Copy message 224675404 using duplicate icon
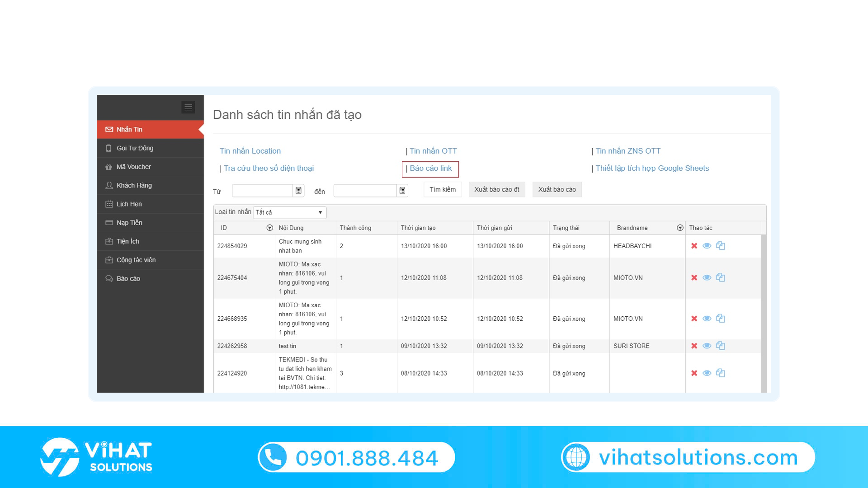The height and width of the screenshot is (488, 868). pos(721,277)
